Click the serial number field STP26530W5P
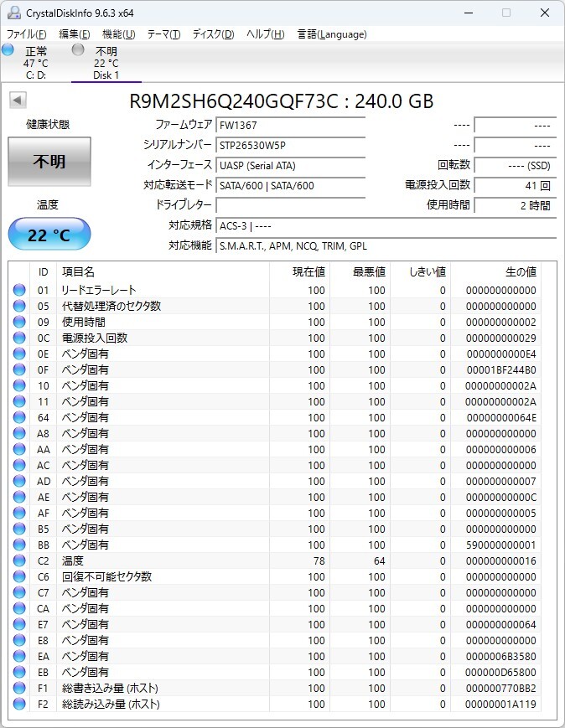 pyautogui.click(x=290, y=145)
